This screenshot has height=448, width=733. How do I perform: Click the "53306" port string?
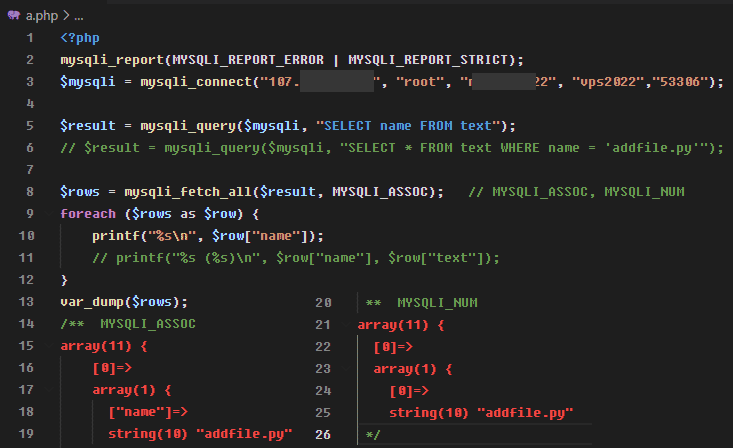point(680,82)
